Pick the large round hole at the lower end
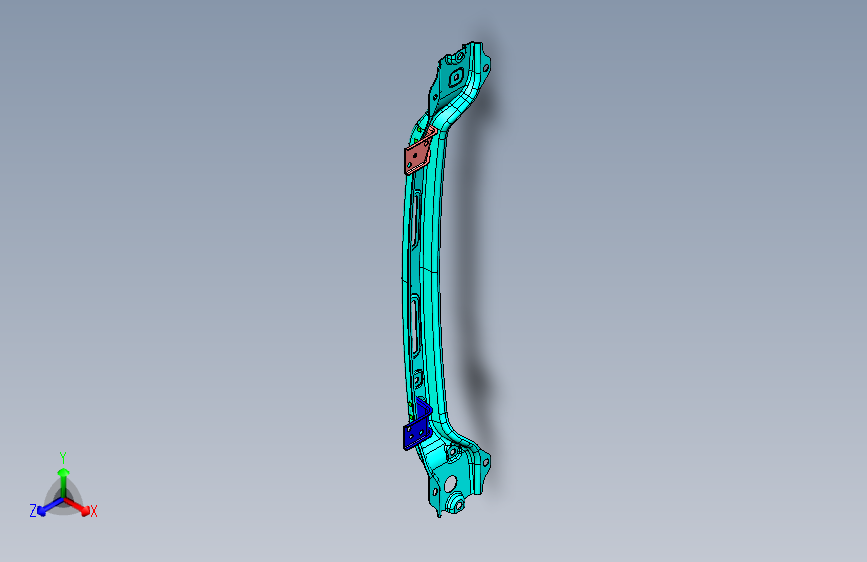 click(x=451, y=483)
